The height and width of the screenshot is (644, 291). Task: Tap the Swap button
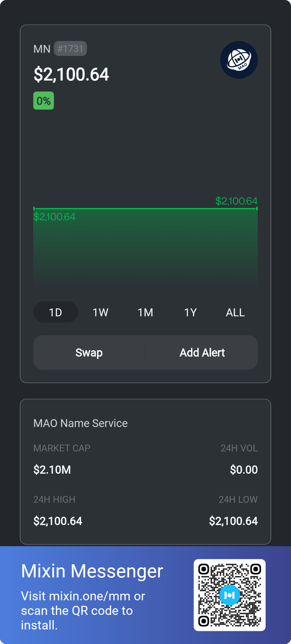(x=89, y=352)
